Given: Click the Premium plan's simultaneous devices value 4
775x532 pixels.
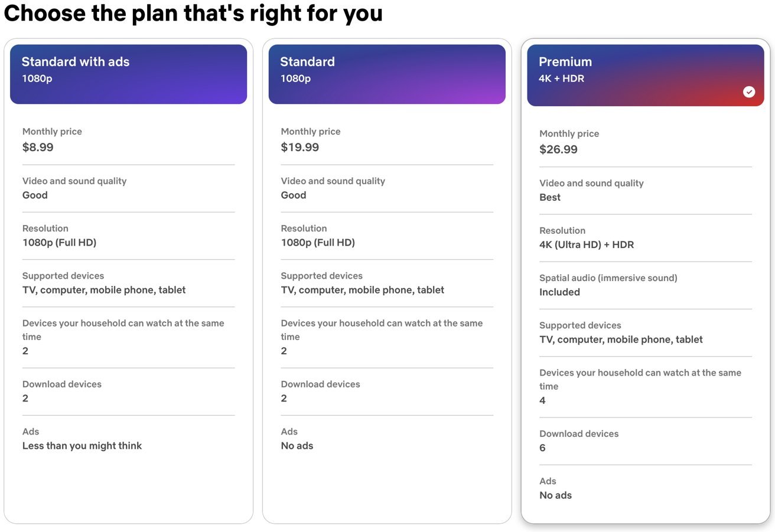Looking at the screenshot, I should 542,401.
